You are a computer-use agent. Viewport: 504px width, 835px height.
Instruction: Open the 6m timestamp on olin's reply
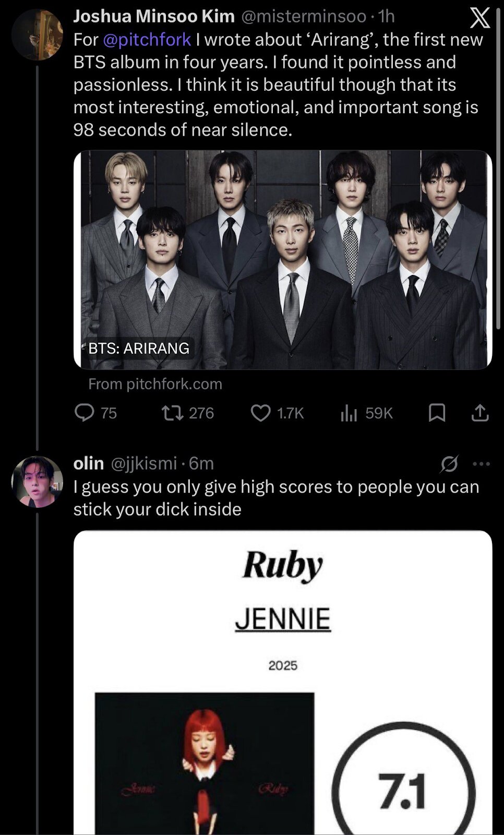(201, 463)
